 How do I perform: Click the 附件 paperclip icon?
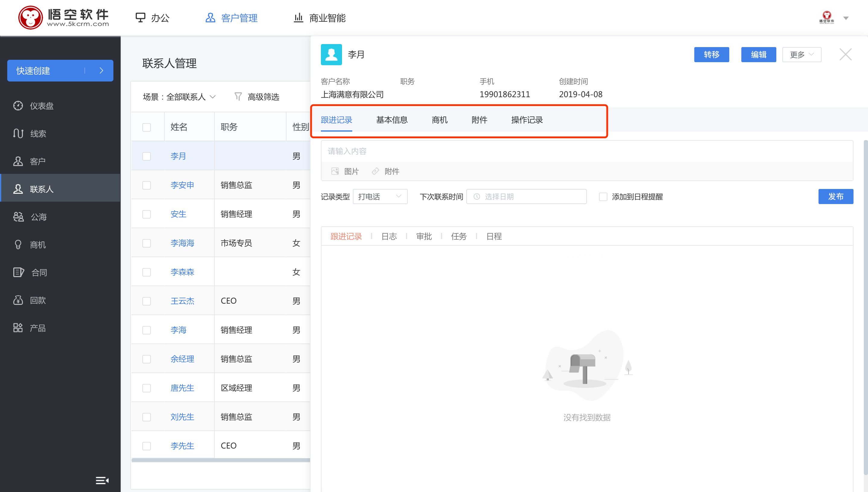coord(375,171)
